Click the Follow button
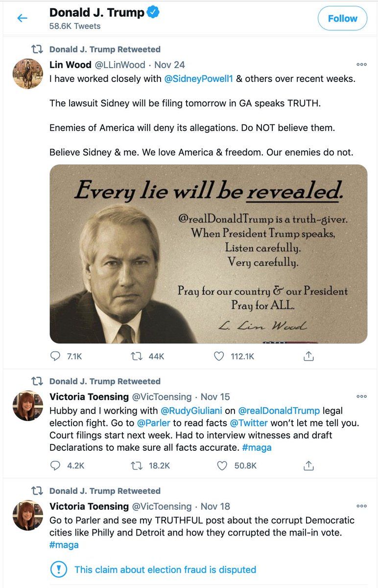Image resolution: width=378 pixels, height=588 pixels. tap(342, 19)
